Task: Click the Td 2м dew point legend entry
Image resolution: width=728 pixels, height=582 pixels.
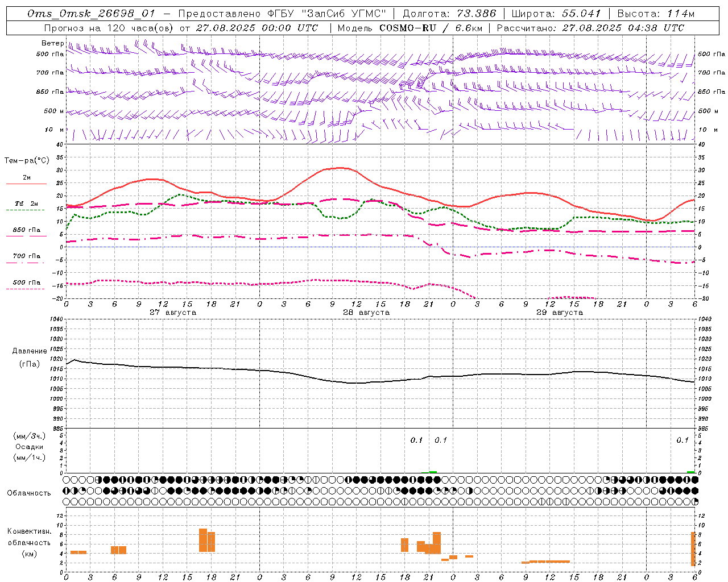Action: click(26, 203)
